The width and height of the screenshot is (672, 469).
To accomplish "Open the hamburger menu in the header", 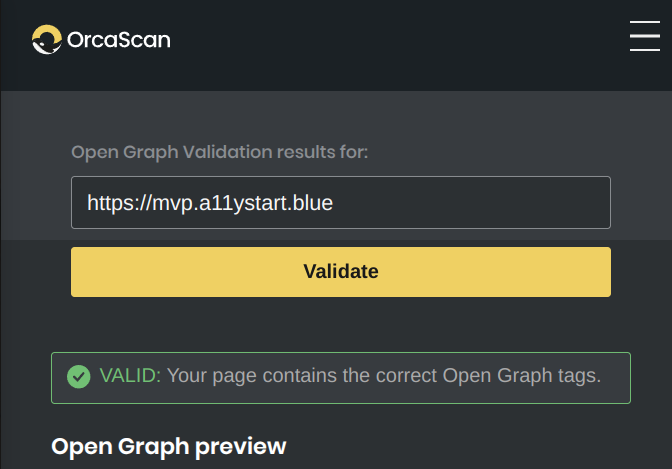I will tap(645, 36).
